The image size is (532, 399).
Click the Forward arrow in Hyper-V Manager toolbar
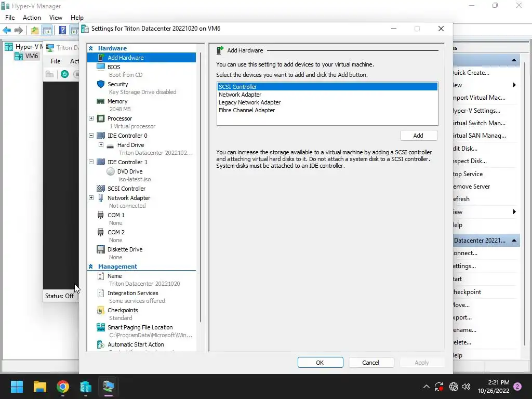click(x=19, y=30)
